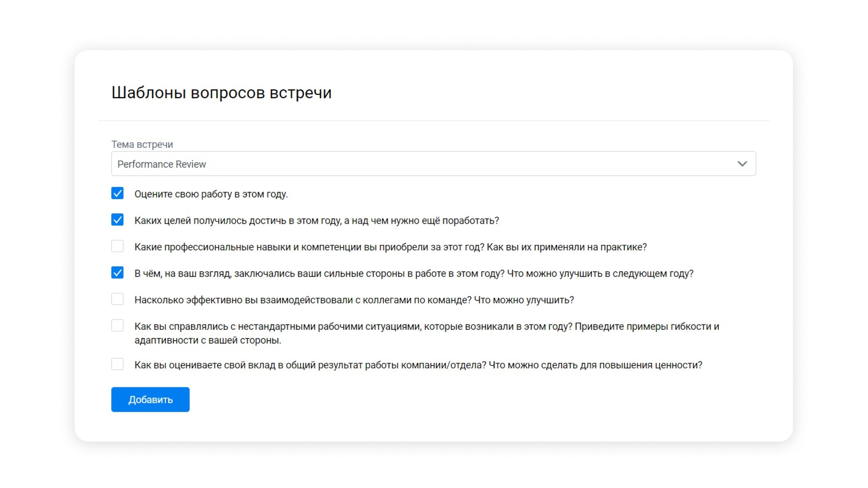This screenshot has width=868, height=488.
Task: Click the question text about 'сильные стороны в работе'
Action: 414,274
